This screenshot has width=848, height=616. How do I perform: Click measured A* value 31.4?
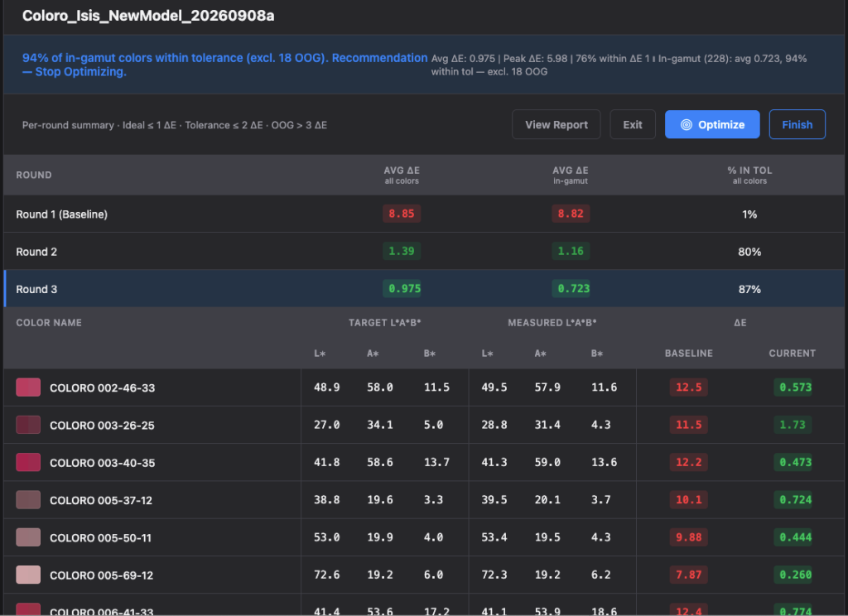click(547, 425)
